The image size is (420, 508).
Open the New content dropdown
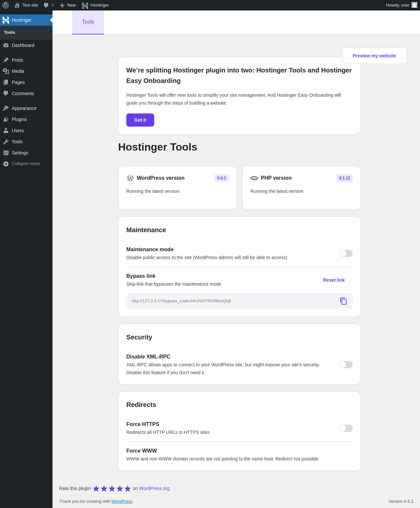(x=68, y=5)
